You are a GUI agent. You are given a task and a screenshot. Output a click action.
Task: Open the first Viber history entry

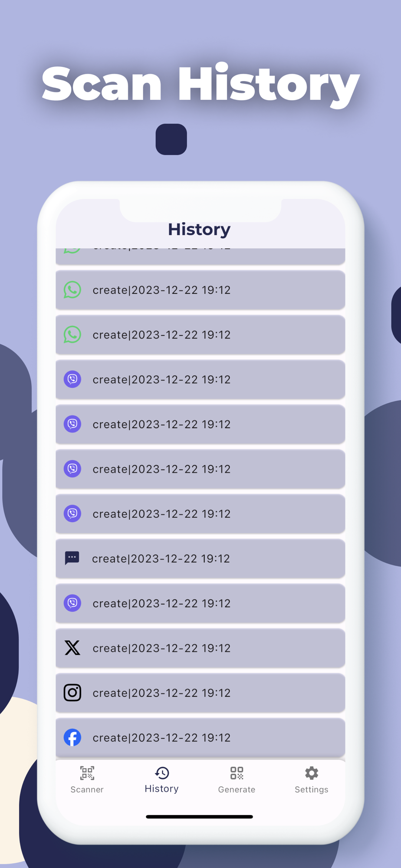200,379
